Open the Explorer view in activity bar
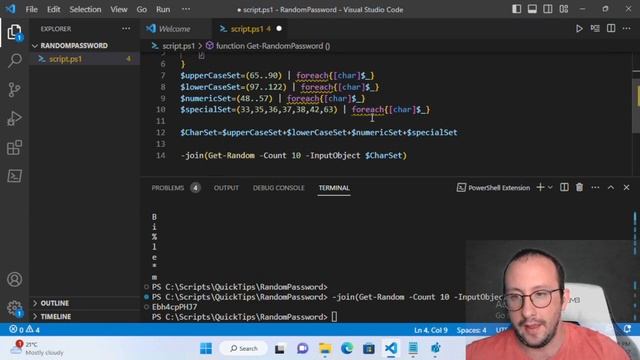The image size is (640, 360). [14, 32]
